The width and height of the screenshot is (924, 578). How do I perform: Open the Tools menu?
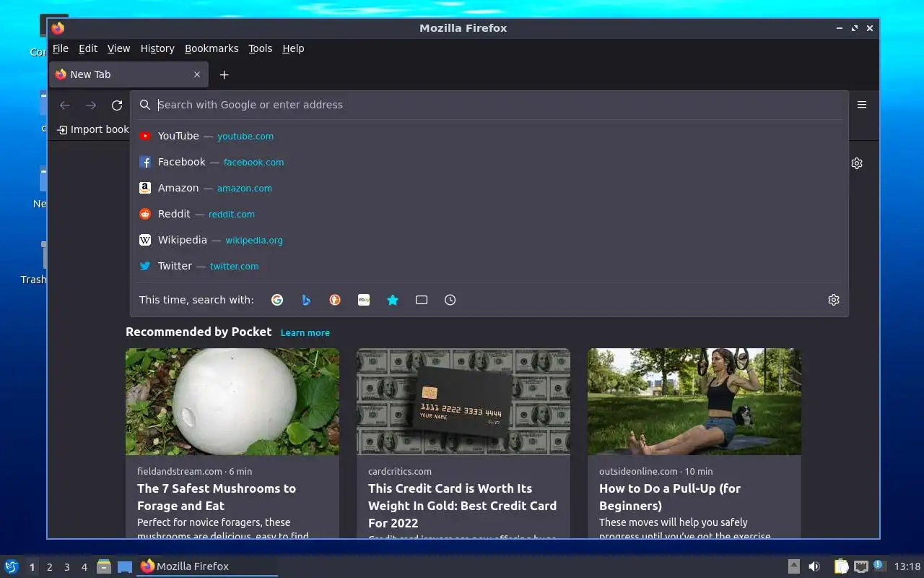pyautogui.click(x=260, y=48)
